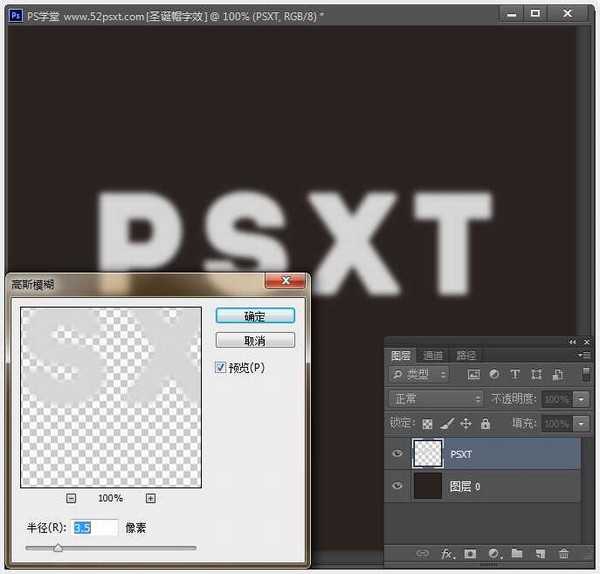Open the 正常 blend mode dropdown

(434, 399)
